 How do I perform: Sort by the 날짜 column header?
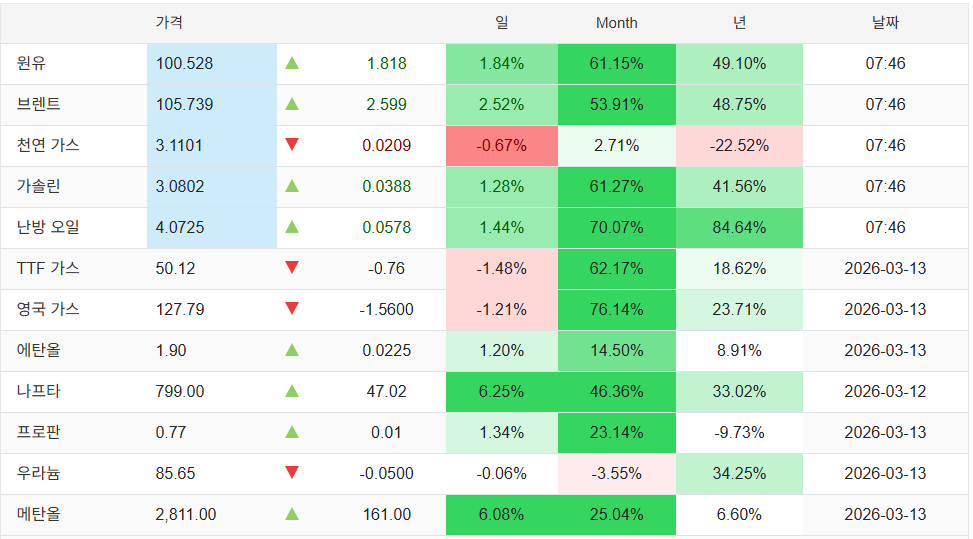pos(885,22)
